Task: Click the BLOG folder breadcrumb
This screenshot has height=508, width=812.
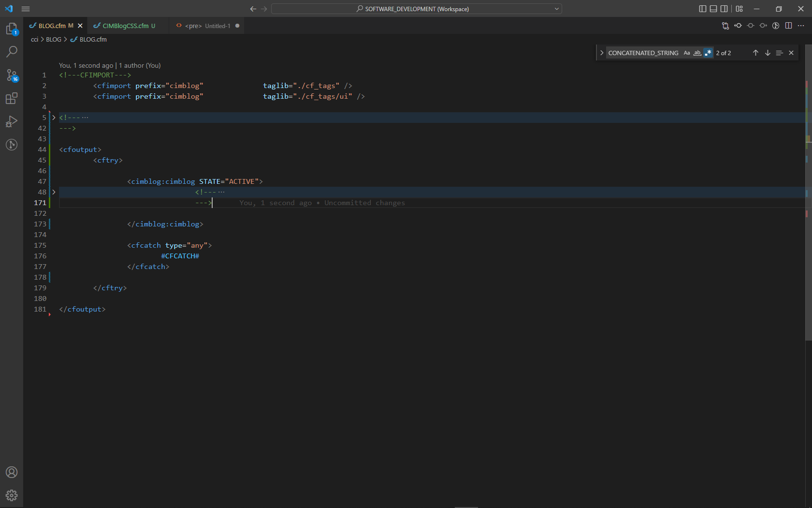Action: tap(53, 39)
